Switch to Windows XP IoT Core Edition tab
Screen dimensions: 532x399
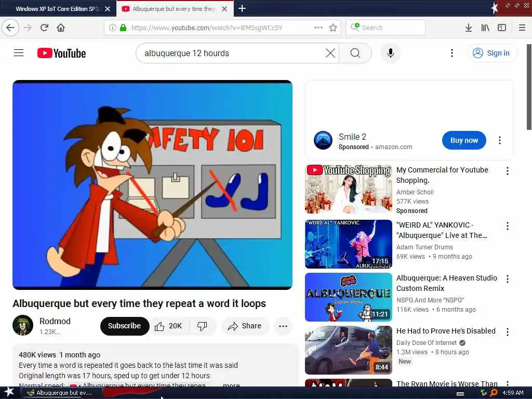tap(58, 9)
